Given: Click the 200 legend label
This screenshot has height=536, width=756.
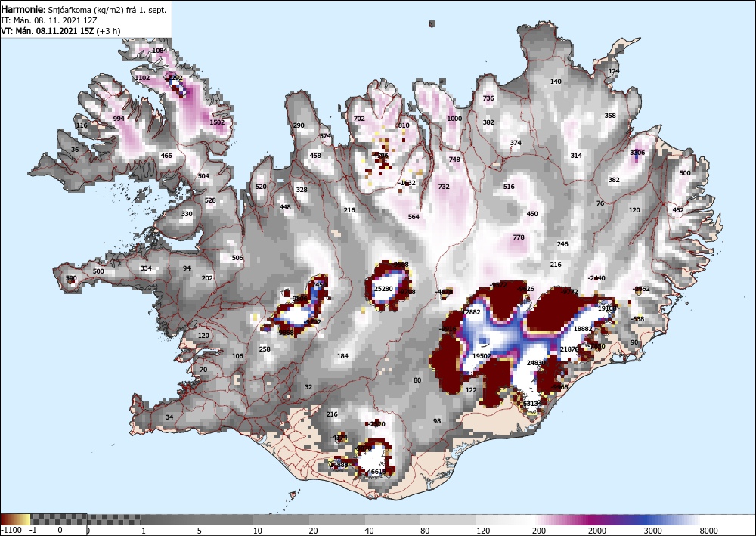Looking at the screenshot, I should (x=539, y=531).
